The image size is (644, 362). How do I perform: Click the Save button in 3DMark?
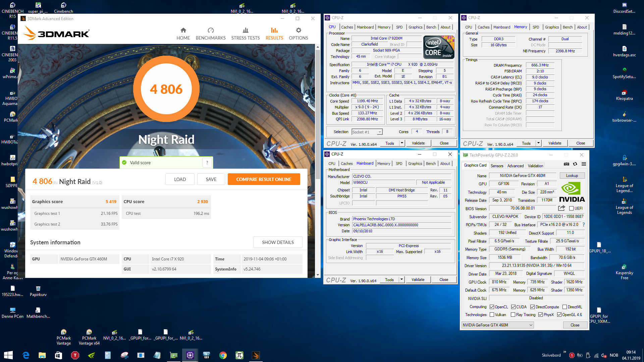(x=211, y=179)
